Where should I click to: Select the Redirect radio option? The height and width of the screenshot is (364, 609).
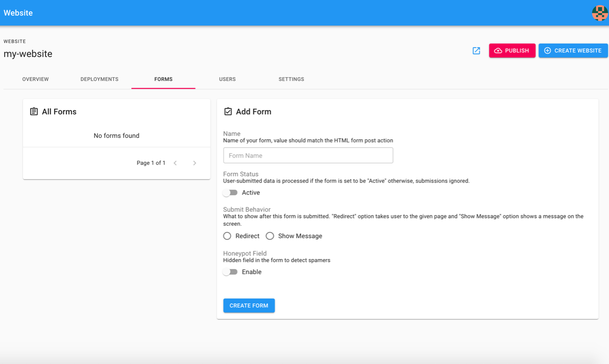point(227,236)
